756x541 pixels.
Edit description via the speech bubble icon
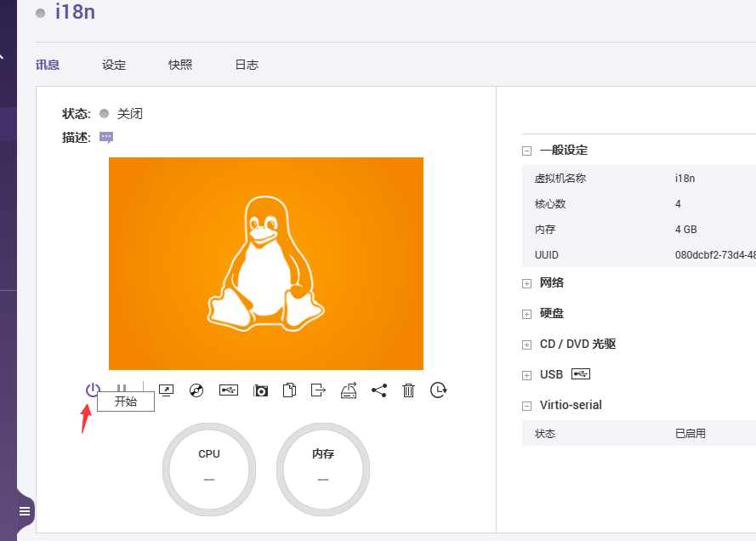click(106, 138)
